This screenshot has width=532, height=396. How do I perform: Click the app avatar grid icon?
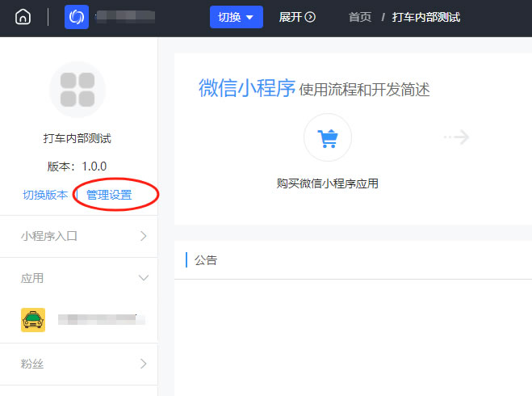(x=77, y=90)
